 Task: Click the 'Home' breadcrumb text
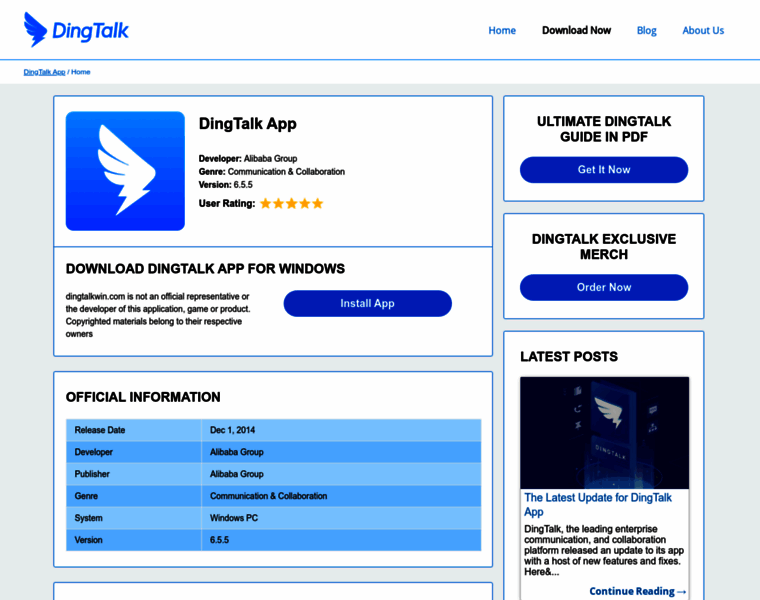[x=80, y=72]
